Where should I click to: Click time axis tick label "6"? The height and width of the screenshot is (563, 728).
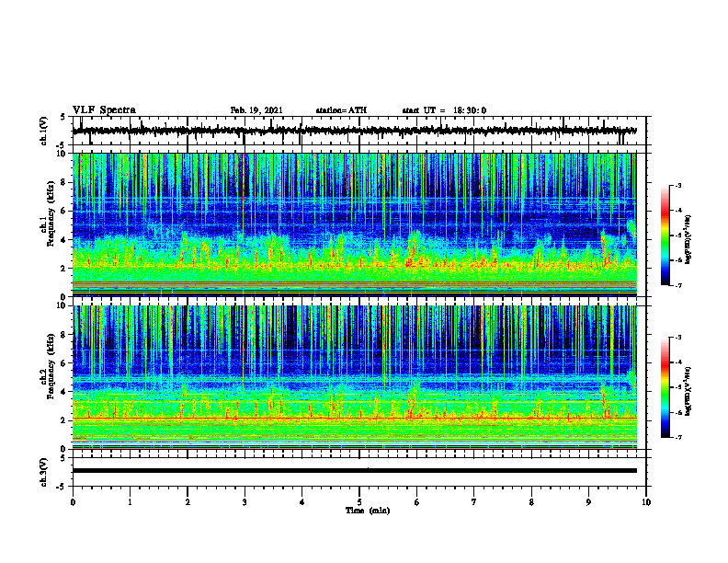(x=417, y=502)
